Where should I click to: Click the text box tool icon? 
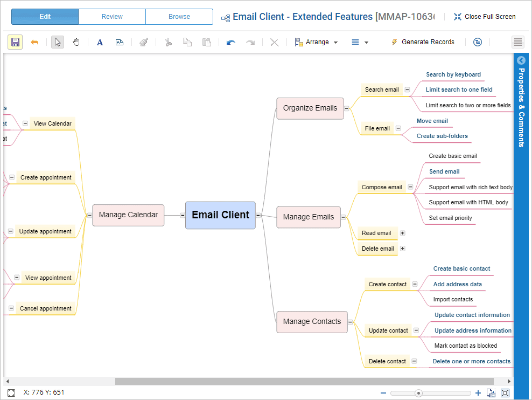(x=120, y=42)
